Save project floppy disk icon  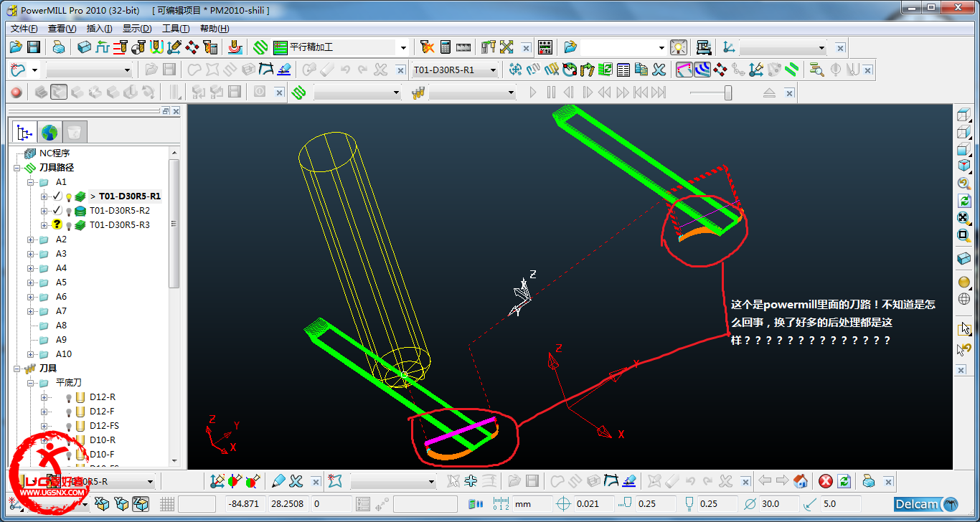(33, 47)
